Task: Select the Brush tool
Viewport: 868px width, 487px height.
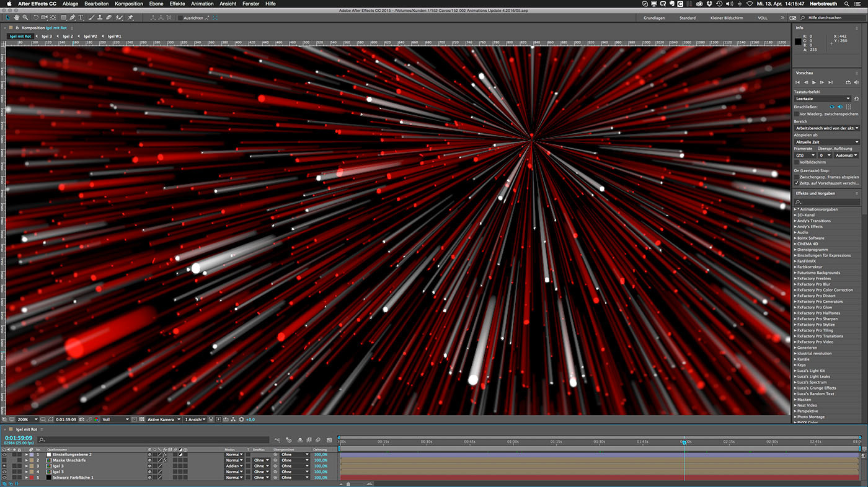Action: [91, 17]
